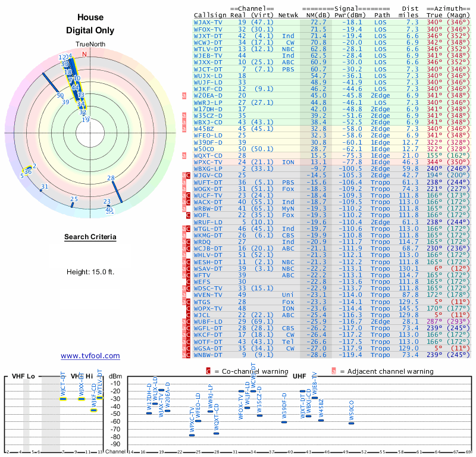Screen dimensions: 476x457
Task: Select the WOGX-DT callsign row
Action: (208, 189)
